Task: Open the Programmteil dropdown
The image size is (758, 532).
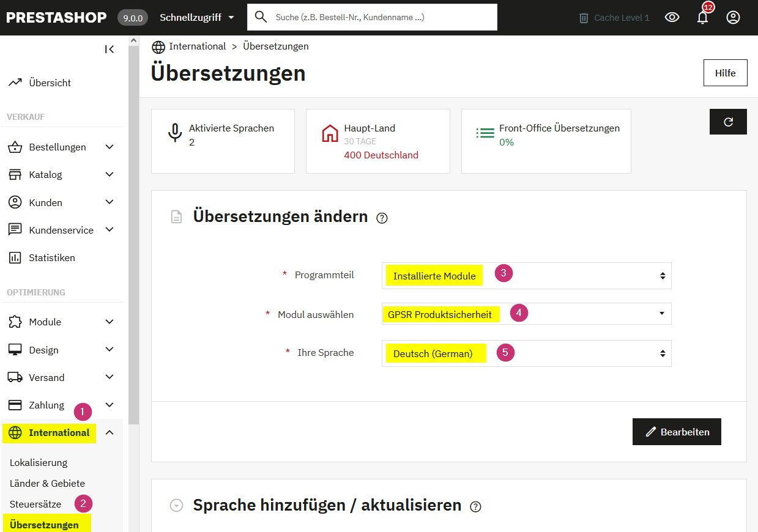Action: (x=526, y=276)
